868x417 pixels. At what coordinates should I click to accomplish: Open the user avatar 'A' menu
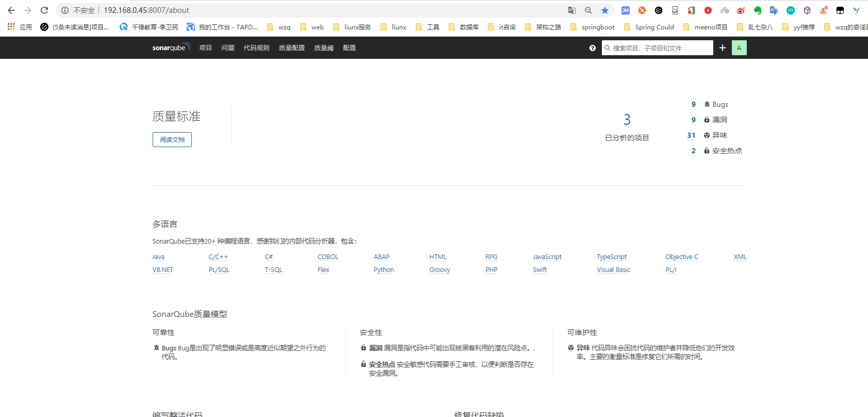(x=739, y=48)
